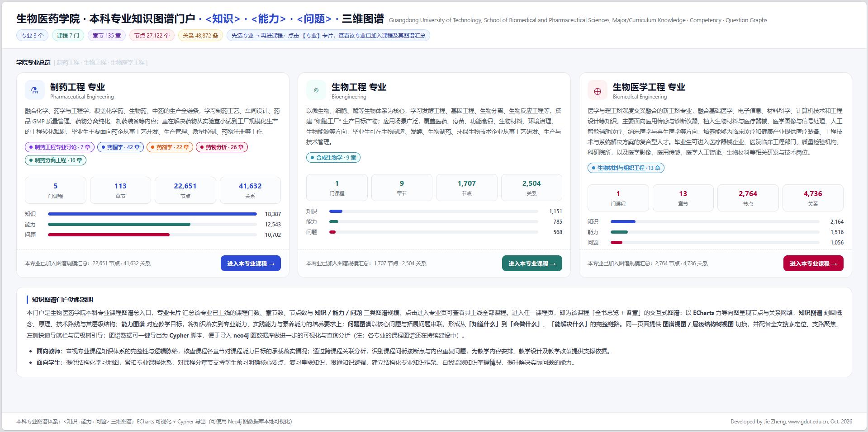This screenshot has width=868, height=432.
Task: Click the 能力 progress bar in 制药工程 card
Action: 152,224
